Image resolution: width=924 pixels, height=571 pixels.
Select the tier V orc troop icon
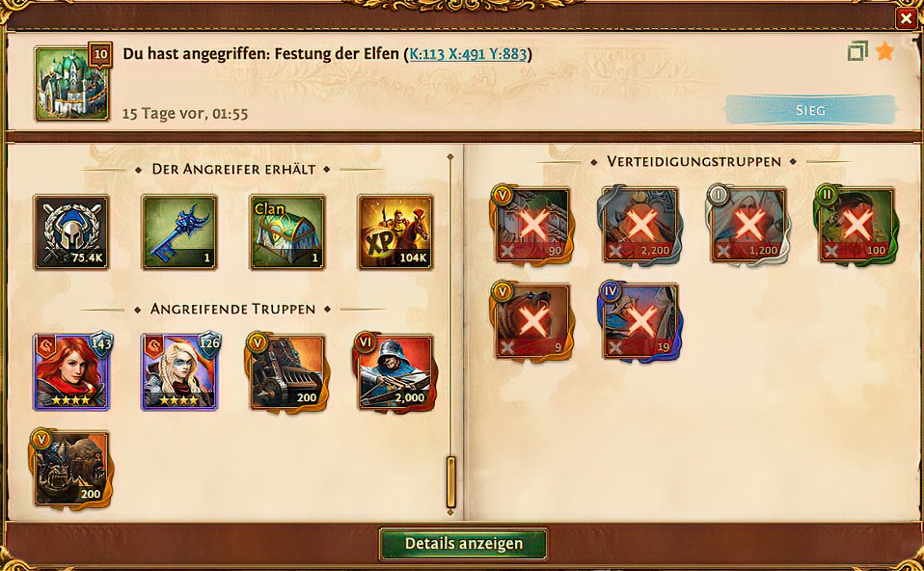[71, 469]
